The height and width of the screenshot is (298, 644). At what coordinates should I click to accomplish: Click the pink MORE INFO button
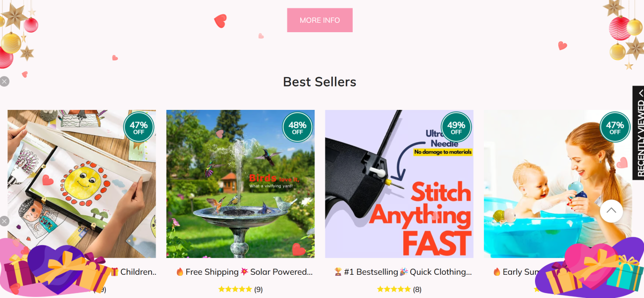point(320,20)
